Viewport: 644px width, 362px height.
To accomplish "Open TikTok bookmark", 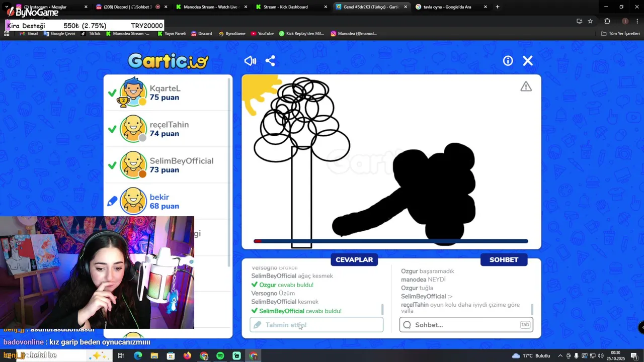I will pos(91,34).
